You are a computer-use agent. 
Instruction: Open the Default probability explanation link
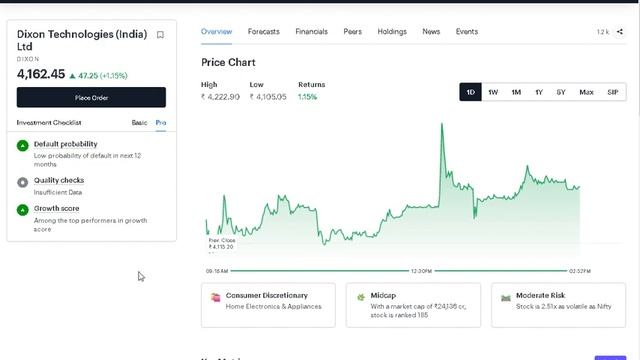[x=66, y=144]
